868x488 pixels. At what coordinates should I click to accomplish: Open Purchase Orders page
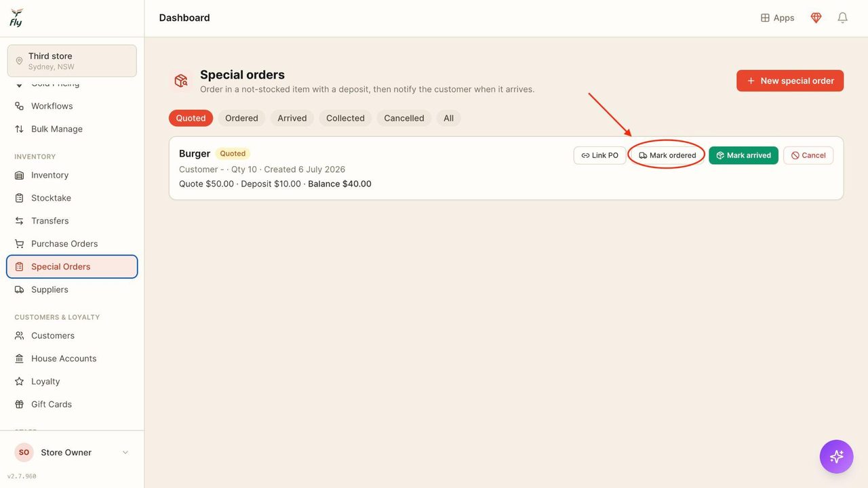click(x=72, y=244)
